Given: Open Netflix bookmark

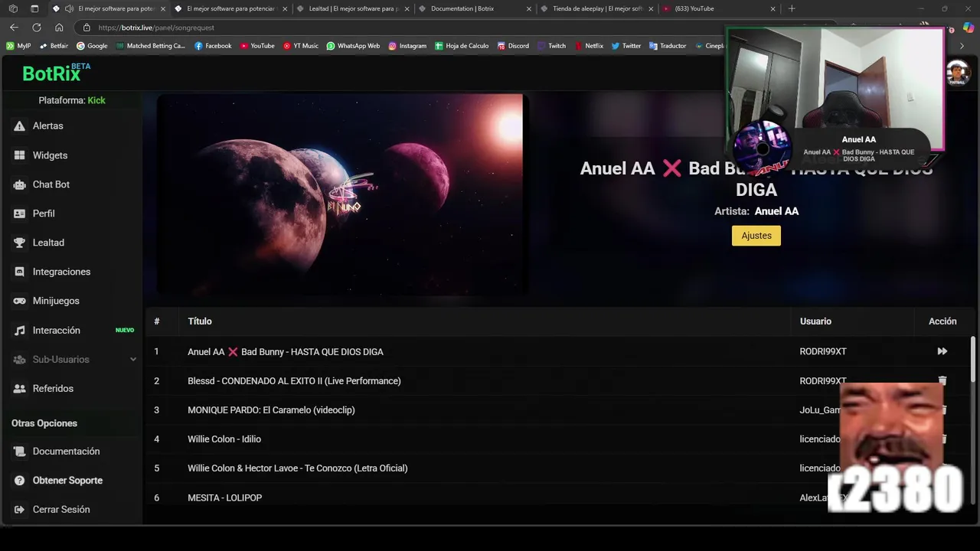Looking at the screenshot, I should pyautogui.click(x=589, y=46).
